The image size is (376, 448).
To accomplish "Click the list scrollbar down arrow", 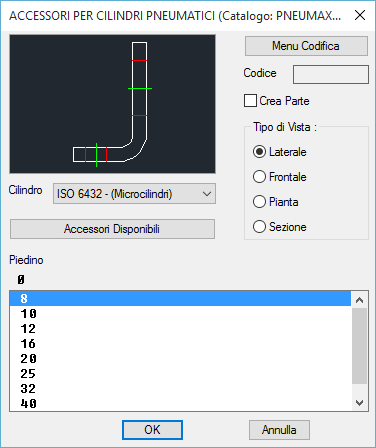I will point(359,403).
